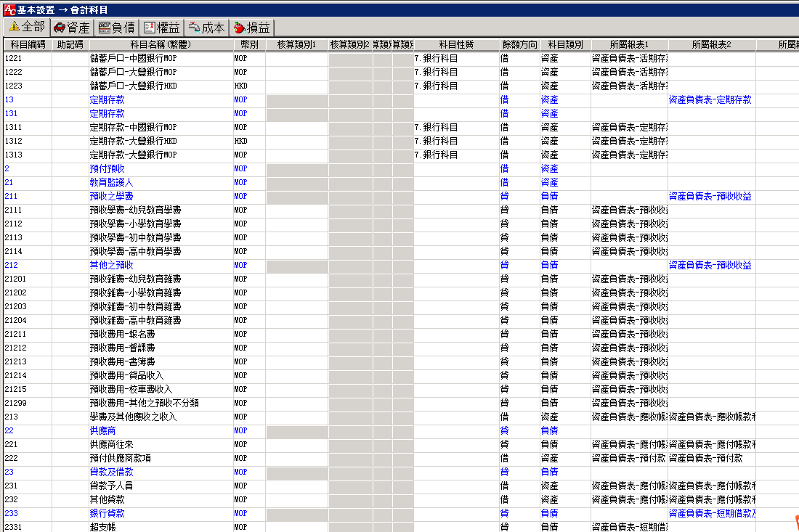
Task: Click the 科目名稱(繁體) column header
Action: [160, 45]
